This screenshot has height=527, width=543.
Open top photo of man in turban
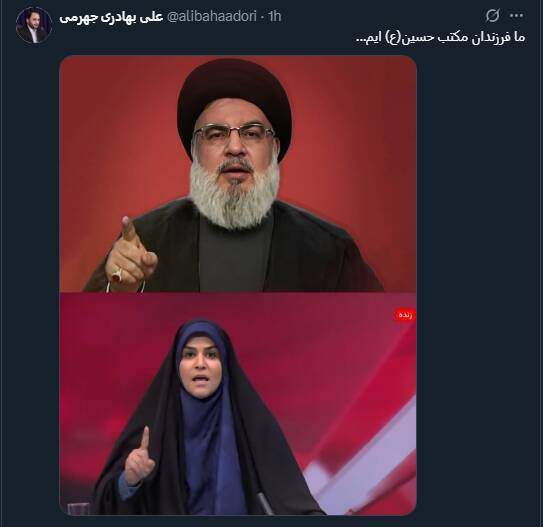[x=238, y=174]
